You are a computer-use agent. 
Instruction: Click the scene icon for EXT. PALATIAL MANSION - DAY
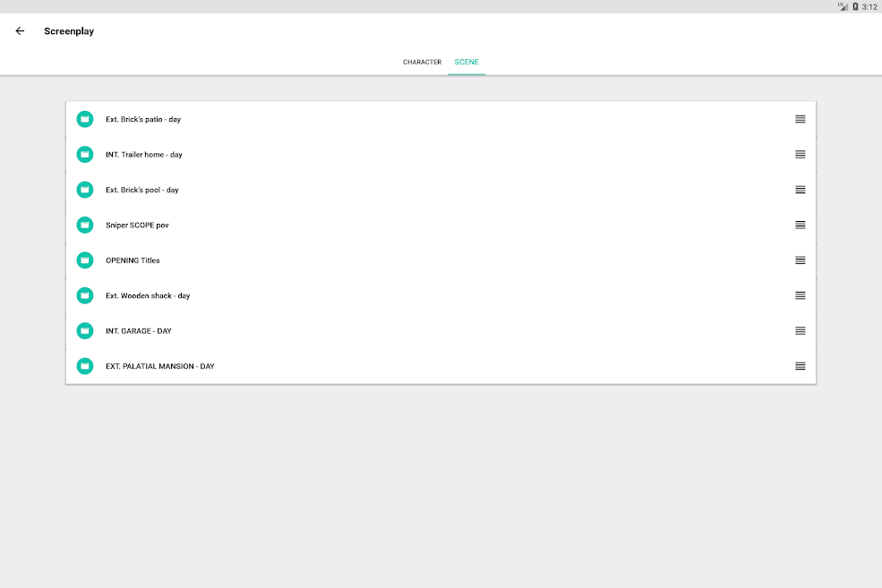click(85, 366)
